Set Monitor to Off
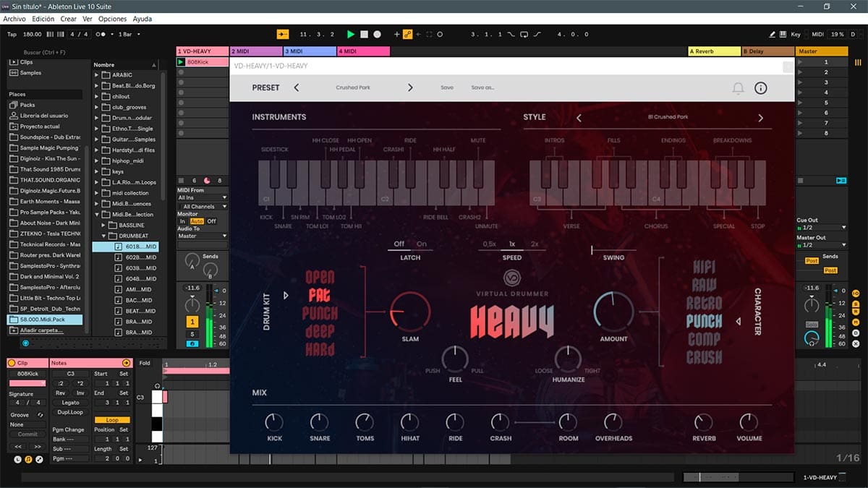The image size is (868, 488). (211, 221)
